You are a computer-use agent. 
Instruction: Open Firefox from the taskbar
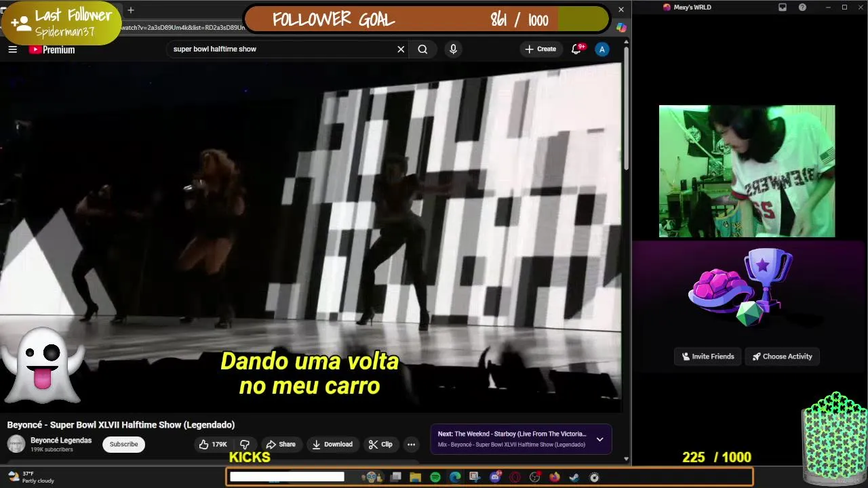click(x=555, y=477)
